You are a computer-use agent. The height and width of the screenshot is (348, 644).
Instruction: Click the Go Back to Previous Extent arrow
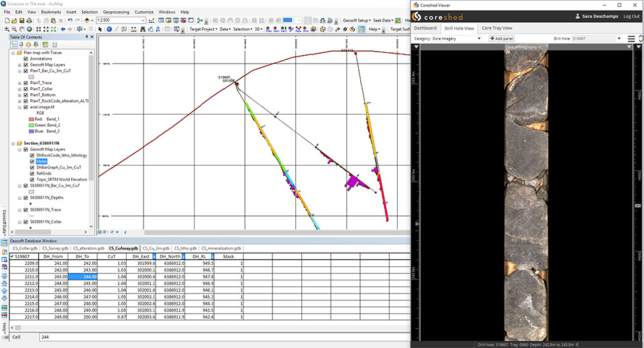(62, 29)
